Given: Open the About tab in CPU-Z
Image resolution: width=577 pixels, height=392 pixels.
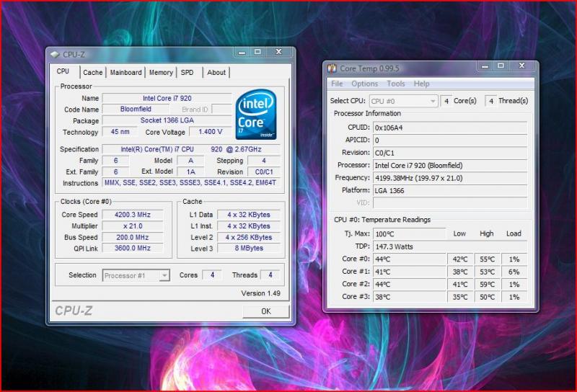Looking at the screenshot, I should click(216, 73).
